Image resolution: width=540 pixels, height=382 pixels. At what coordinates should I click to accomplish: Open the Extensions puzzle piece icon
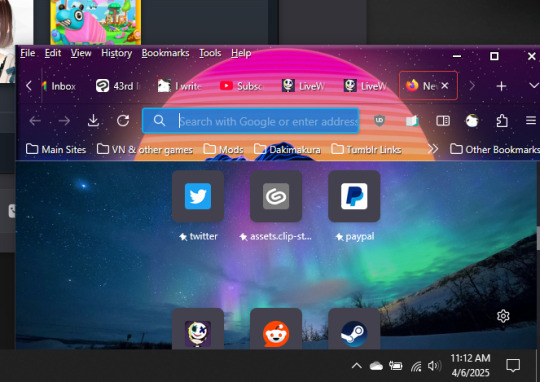click(x=502, y=121)
